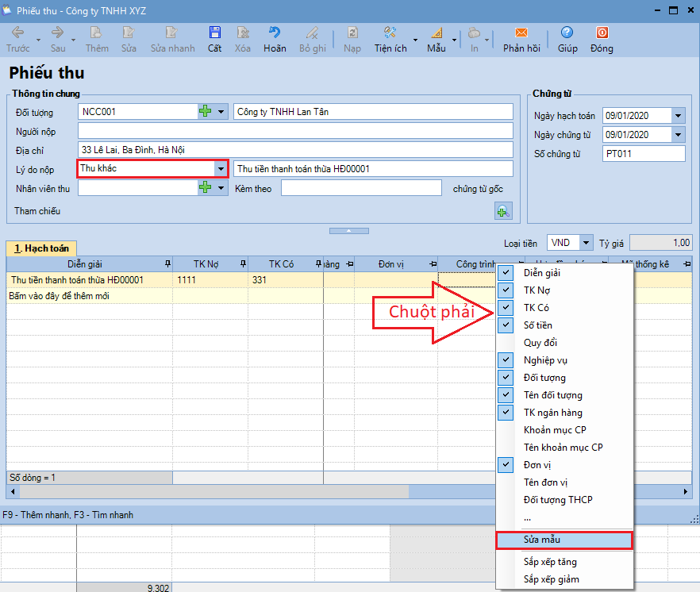
Task: Open Giúp help icon
Action: pos(567,33)
